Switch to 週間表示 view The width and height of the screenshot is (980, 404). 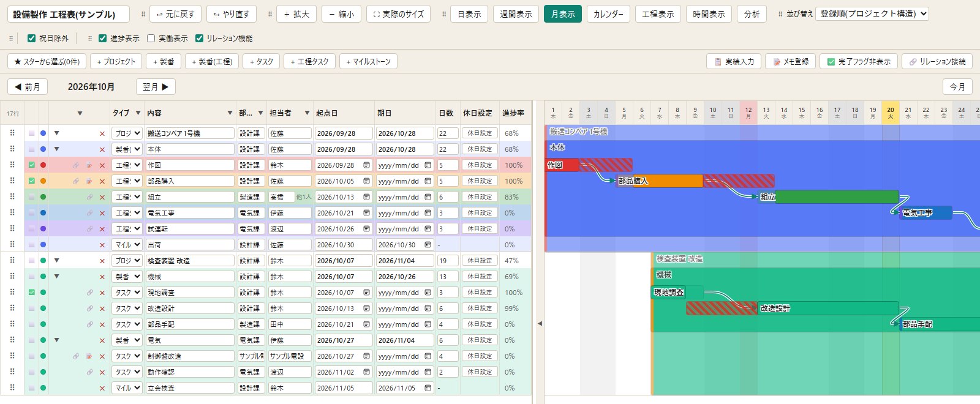pyautogui.click(x=516, y=14)
